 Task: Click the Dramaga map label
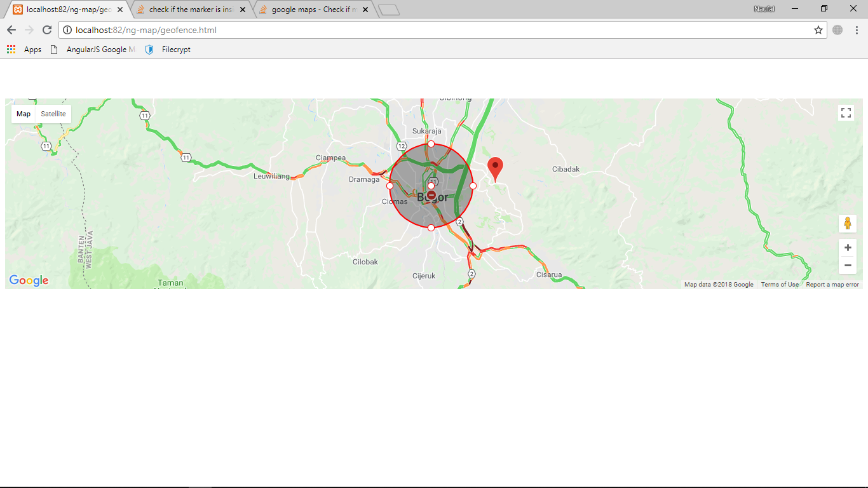364,179
